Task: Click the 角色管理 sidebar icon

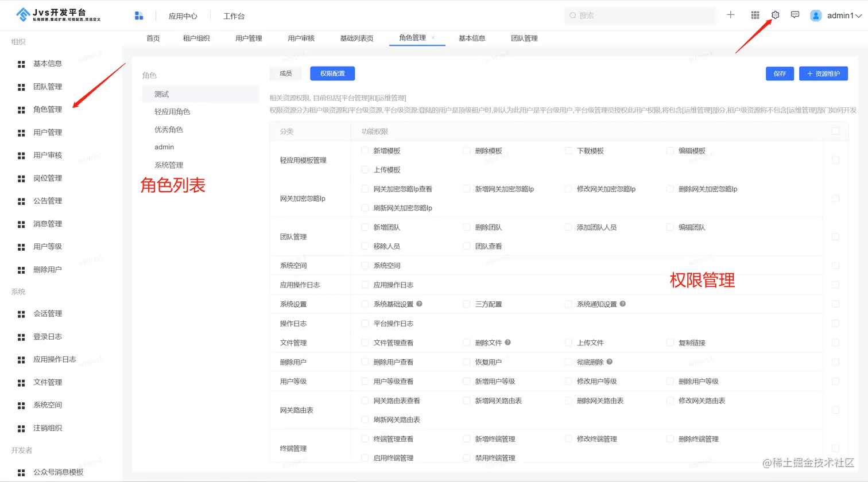Action: click(x=21, y=110)
